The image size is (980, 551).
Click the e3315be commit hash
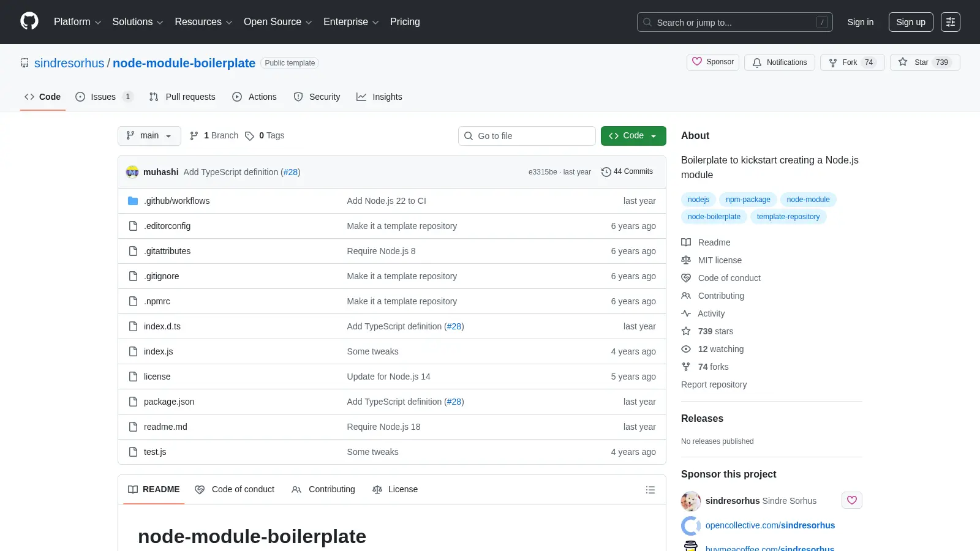pos(543,172)
